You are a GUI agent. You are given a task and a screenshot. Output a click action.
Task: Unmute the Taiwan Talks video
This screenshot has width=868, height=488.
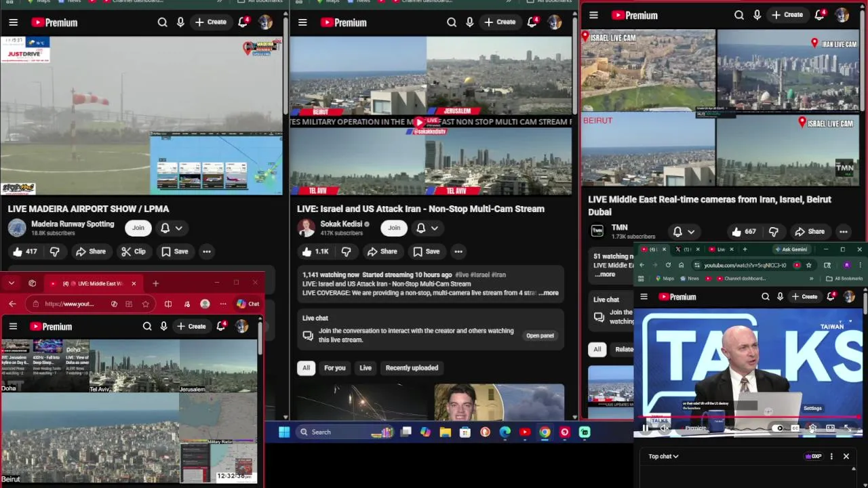coord(665,428)
